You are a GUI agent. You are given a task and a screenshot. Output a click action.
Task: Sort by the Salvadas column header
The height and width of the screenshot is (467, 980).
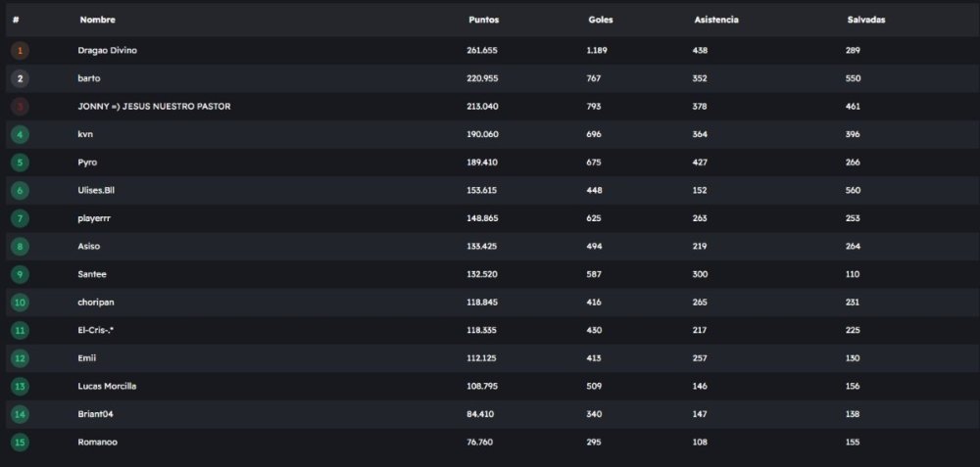pyautogui.click(x=866, y=20)
